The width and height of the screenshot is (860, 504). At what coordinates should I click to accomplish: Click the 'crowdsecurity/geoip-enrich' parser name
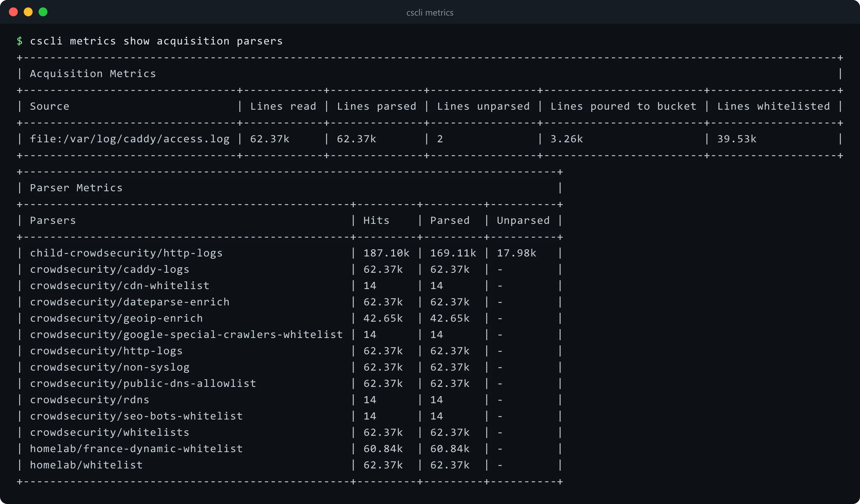click(116, 318)
